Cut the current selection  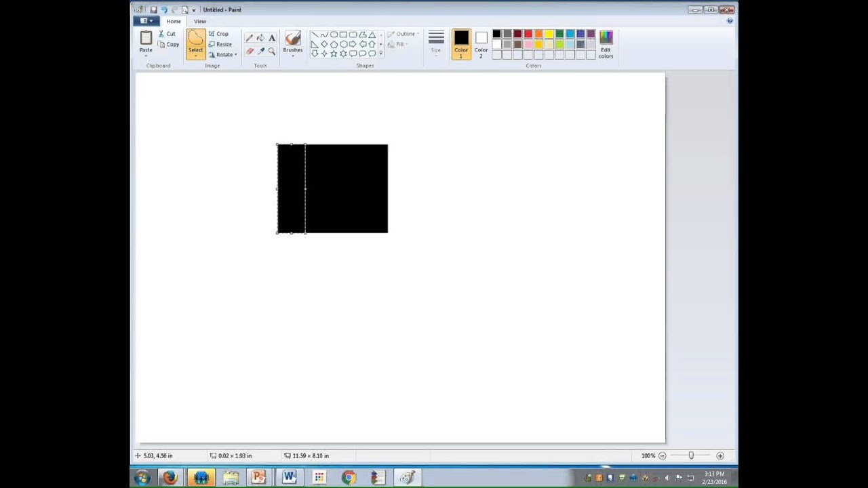(167, 34)
